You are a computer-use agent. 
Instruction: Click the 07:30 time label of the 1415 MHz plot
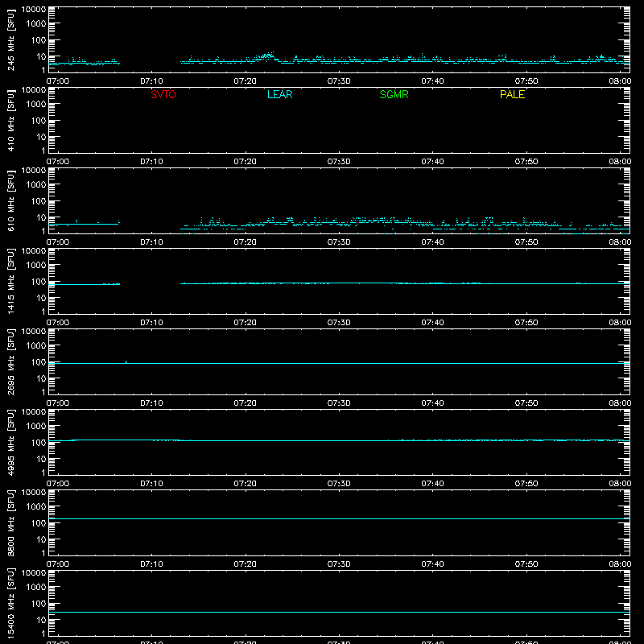(x=339, y=323)
